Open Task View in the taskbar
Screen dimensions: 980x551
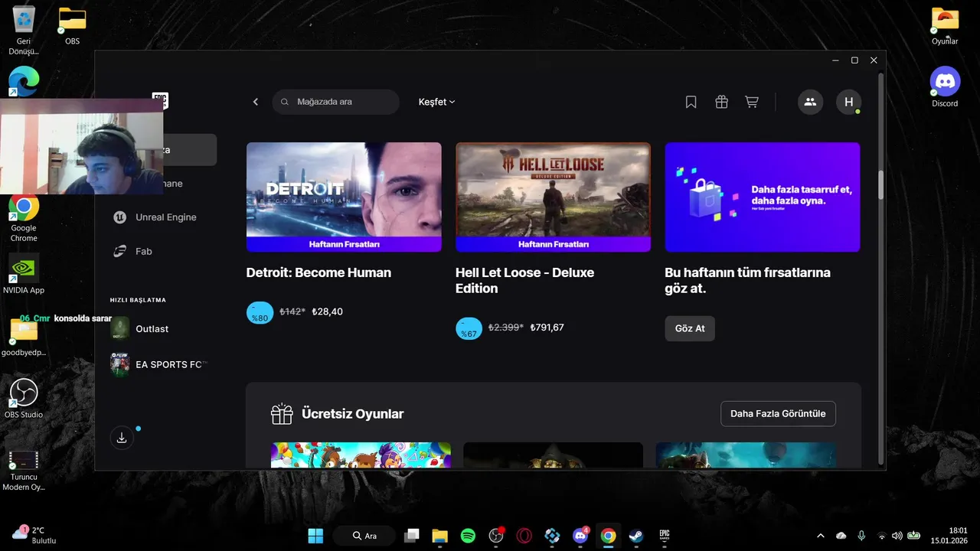[x=412, y=536]
